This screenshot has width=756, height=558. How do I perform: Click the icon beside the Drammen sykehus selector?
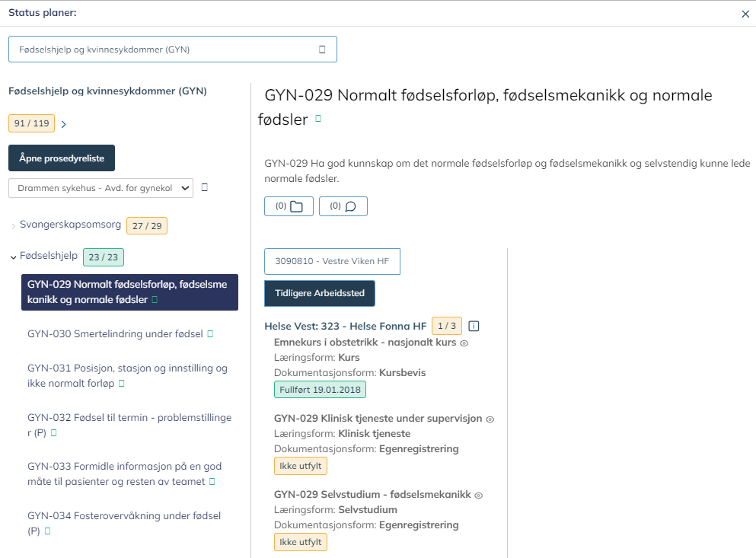pos(204,187)
